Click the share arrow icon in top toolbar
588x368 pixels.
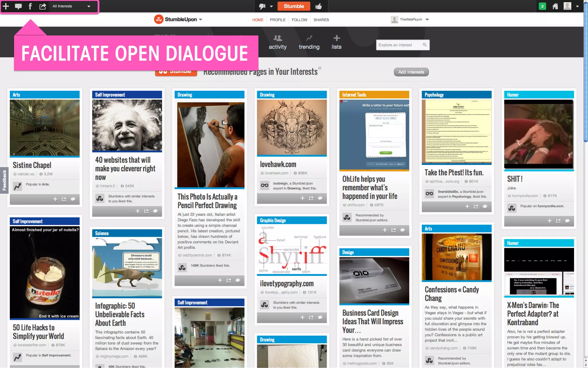tap(42, 6)
